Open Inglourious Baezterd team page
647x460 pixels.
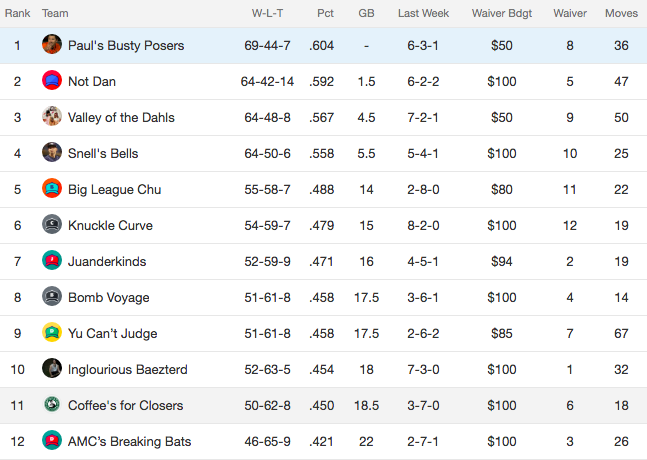(128, 369)
